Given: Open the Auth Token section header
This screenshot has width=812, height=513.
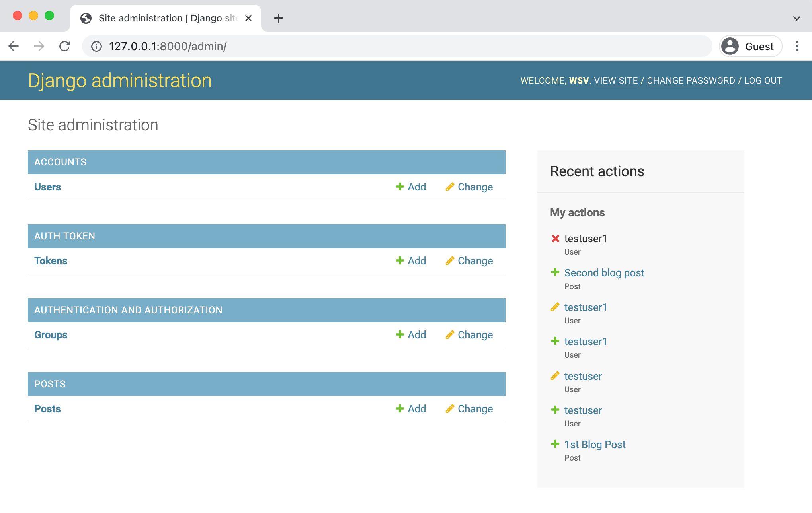Looking at the screenshot, I should click(x=64, y=236).
